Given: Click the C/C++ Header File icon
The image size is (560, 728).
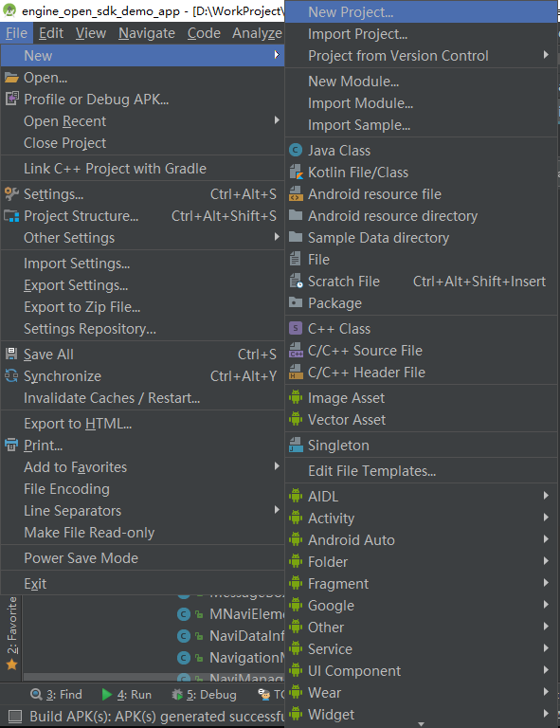Looking at the screenshot, I should (296, 373).
